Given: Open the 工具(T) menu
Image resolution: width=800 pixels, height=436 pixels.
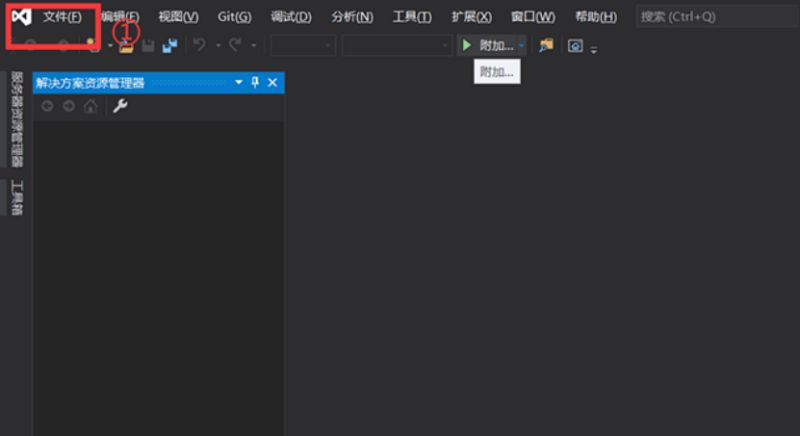Looking at the screenshot, I should (412, 17).
